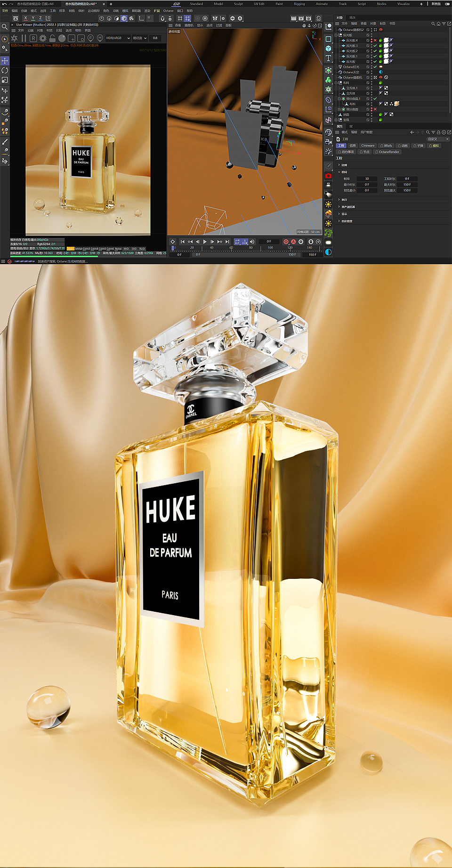This screenshot has width=452, height=868.
Task: Expand the 宝珠 group in Object Manager
Action: 336,120
